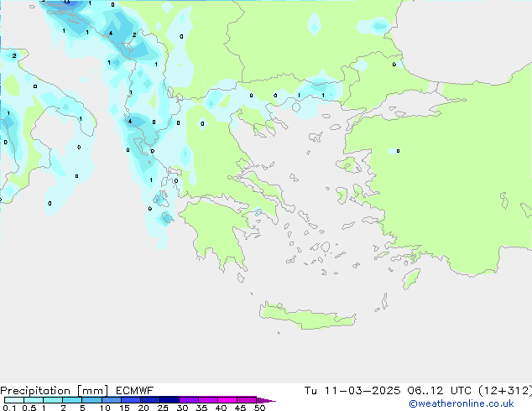Click the "06..12 UTC" time range text
The width and height of the screenshot is (532, 411).
(440, 391)
